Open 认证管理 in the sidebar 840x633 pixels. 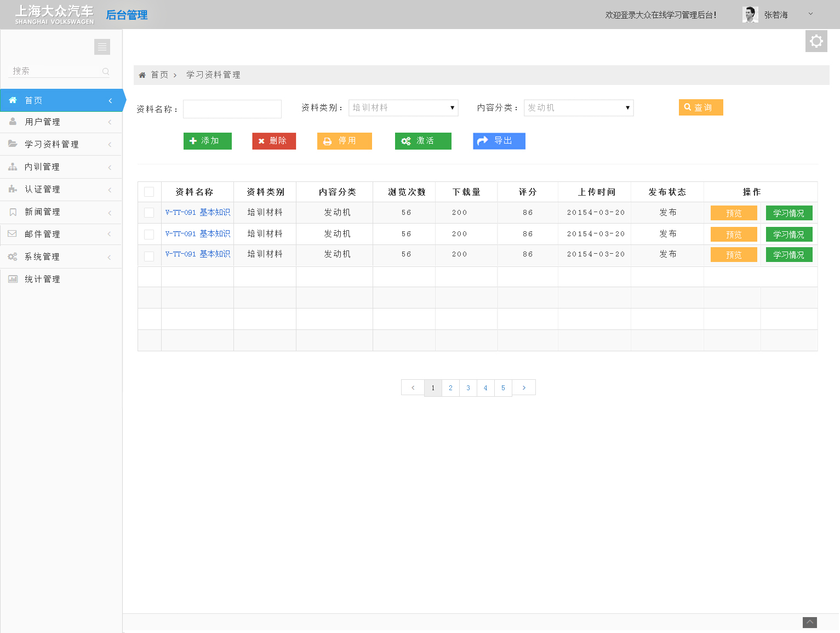pos(61,189)
